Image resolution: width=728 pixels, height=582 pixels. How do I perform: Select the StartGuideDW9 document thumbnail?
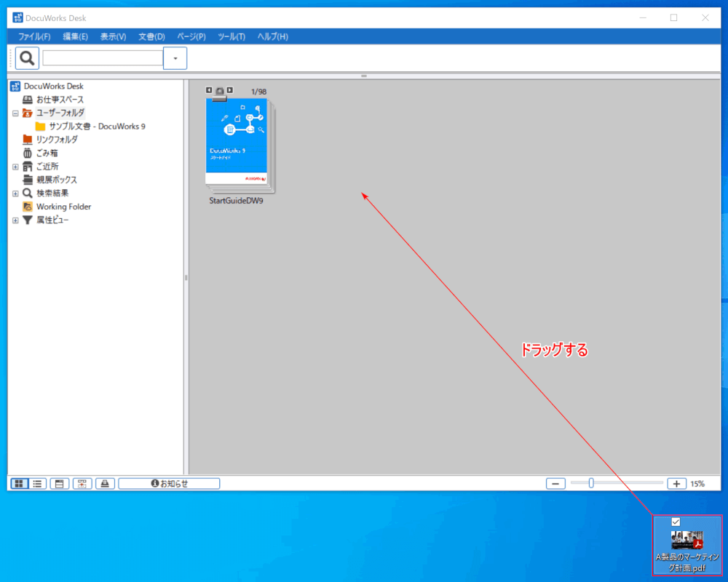pos(237,145)
